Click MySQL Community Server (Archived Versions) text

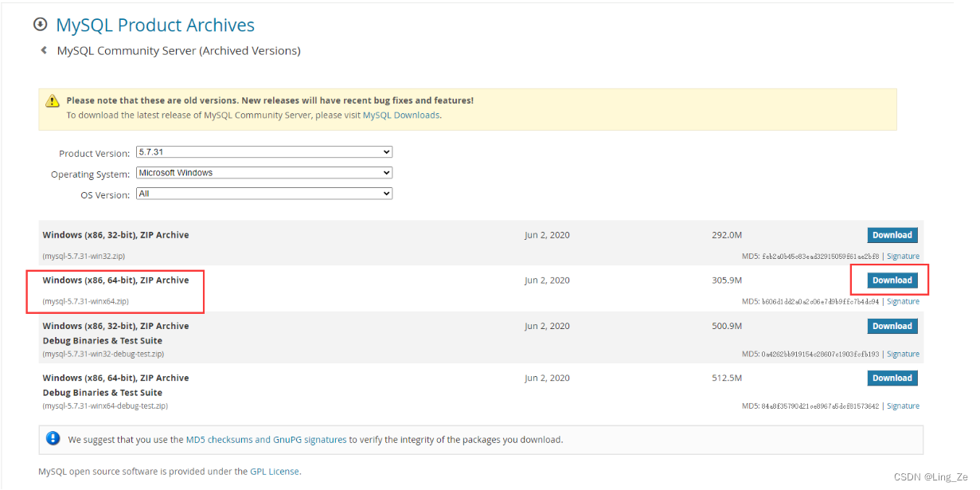pyautogui.click(x=179, y=51)
